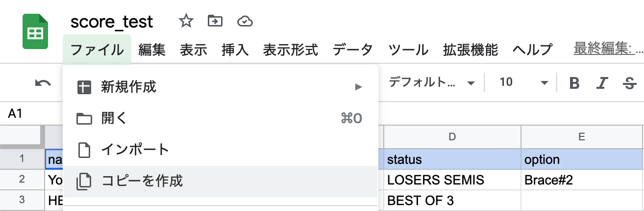644x211 pixels.
Task: Toggle bold formatting
Action: point(574,83)
